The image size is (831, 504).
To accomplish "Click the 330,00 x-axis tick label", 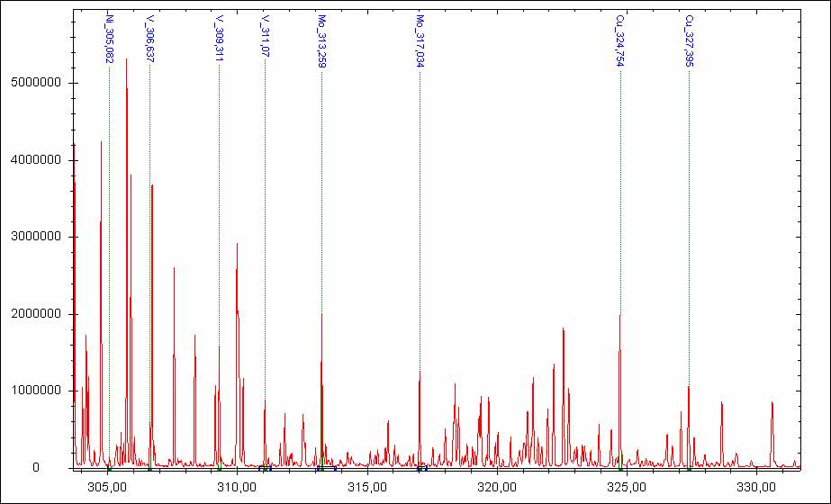I will click(754, 487).
